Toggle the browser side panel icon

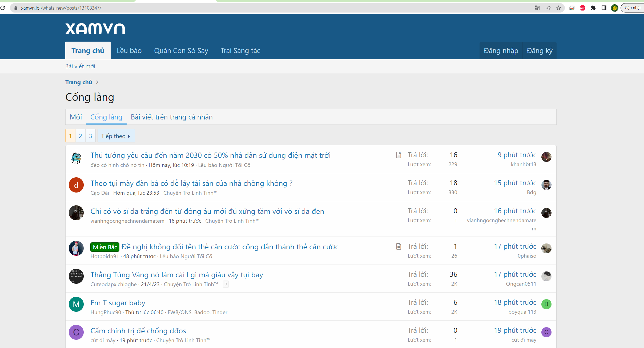(x=604, y=8)
